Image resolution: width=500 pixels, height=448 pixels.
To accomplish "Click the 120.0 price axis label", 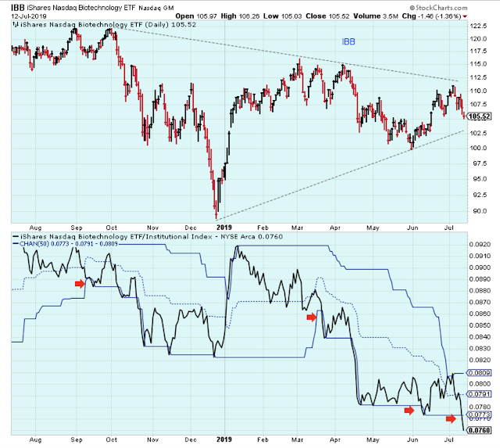I will point(478,39).
